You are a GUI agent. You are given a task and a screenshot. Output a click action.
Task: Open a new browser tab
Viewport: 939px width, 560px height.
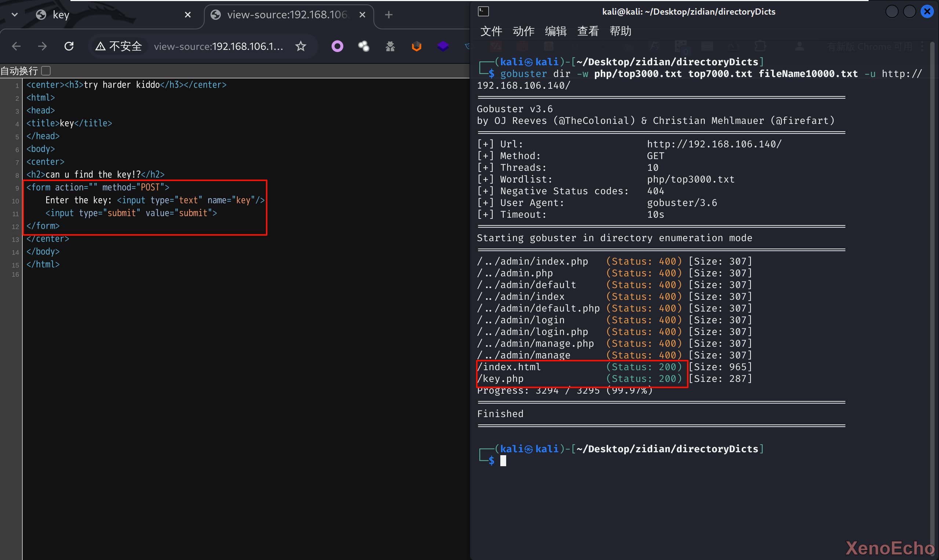tap(388, 15)
